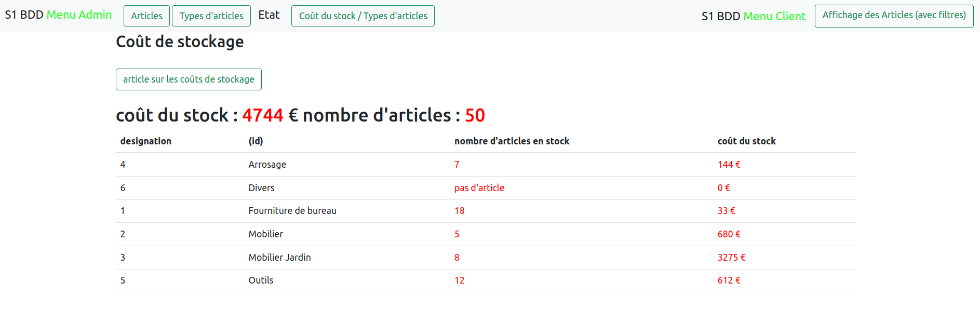Click 'nombre d'articles en stock' column header

click(512, 141)
